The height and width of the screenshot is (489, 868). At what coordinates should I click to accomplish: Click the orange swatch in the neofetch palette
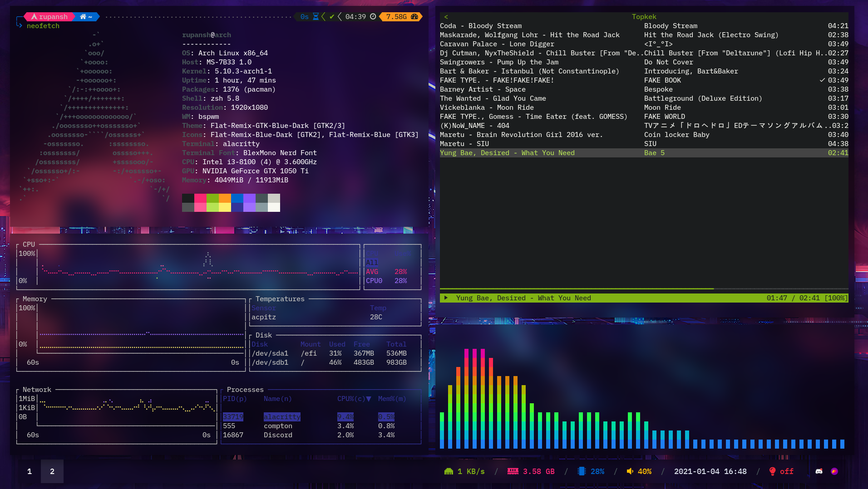pos(225,198)
